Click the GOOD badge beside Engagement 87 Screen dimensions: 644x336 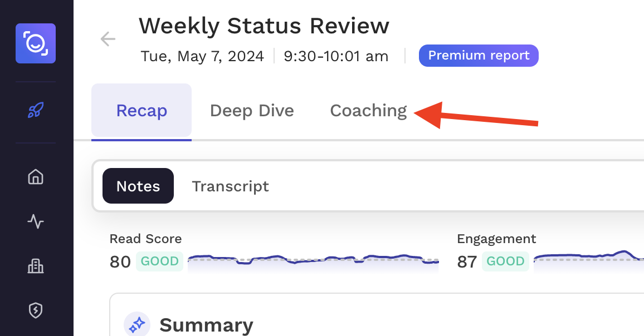coord(505,261)
